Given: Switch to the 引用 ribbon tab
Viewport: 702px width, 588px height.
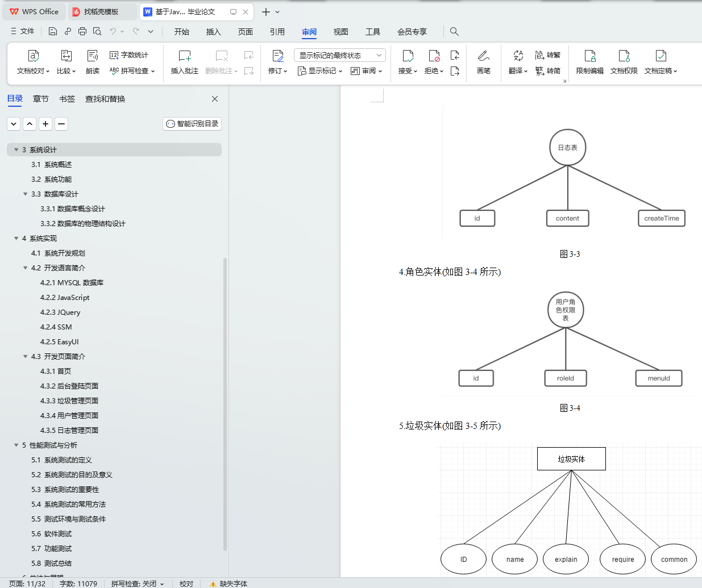Looking at the screenshot, I should tap(277, 32).
